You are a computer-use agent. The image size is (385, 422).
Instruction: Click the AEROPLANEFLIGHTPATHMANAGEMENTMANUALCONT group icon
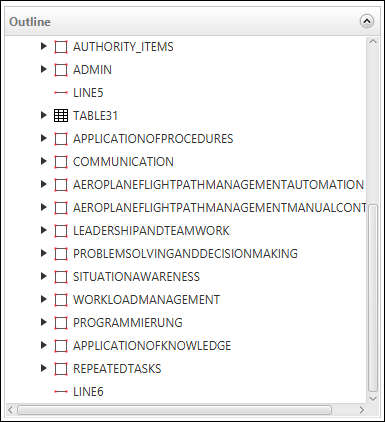pyautogui.click(x=61, y=208)
